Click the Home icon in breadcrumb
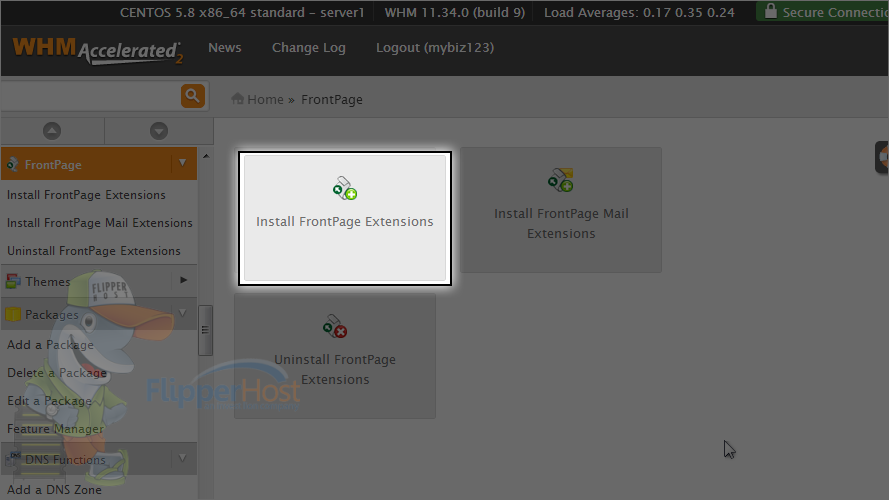Viewport: 889px width, 500px height. click(238, 99)
